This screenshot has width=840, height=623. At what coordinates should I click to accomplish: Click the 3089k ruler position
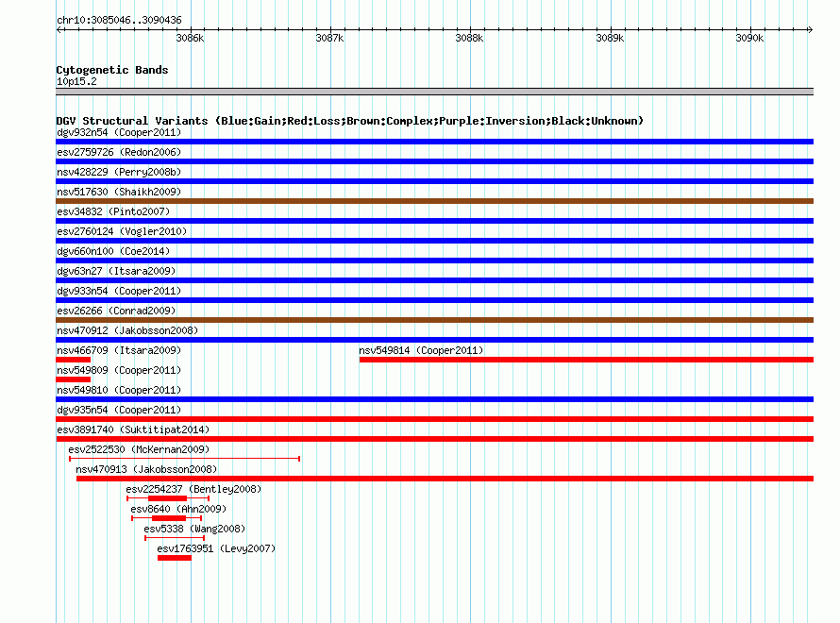(x=610, y=38)
